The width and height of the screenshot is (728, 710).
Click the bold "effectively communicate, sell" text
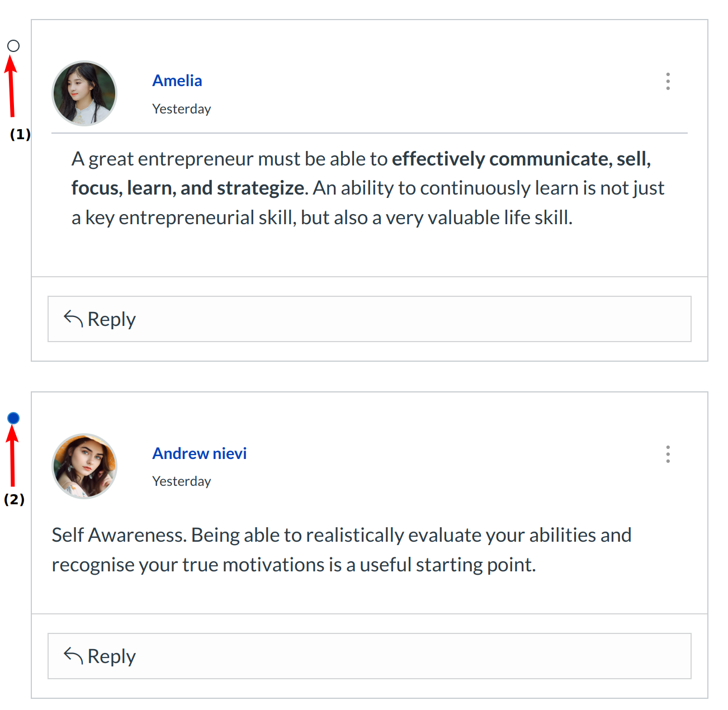pyautogui.click(x=521, y=159)
